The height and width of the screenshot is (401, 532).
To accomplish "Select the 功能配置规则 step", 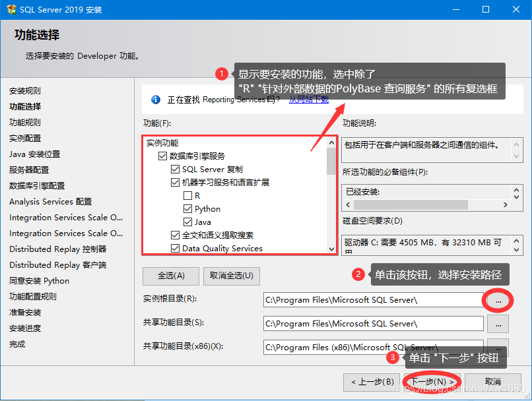I will pyautogui.click(x=33, y=297).
